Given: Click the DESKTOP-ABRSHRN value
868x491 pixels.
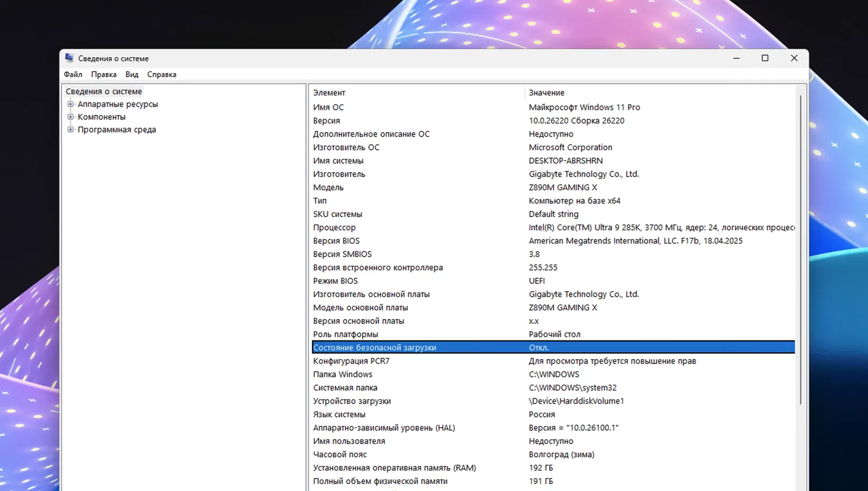Looking at the screenshot, I should coord(565,160).
